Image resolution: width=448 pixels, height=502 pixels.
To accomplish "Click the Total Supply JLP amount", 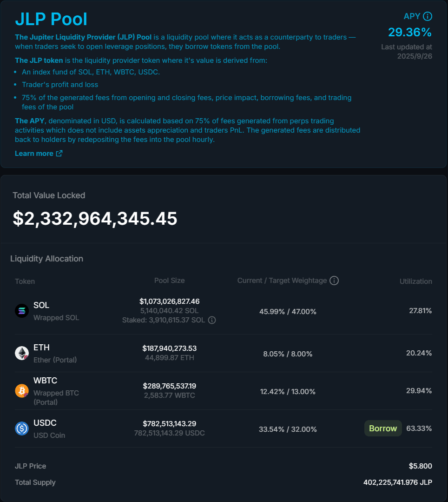I will tap(397, 482).
